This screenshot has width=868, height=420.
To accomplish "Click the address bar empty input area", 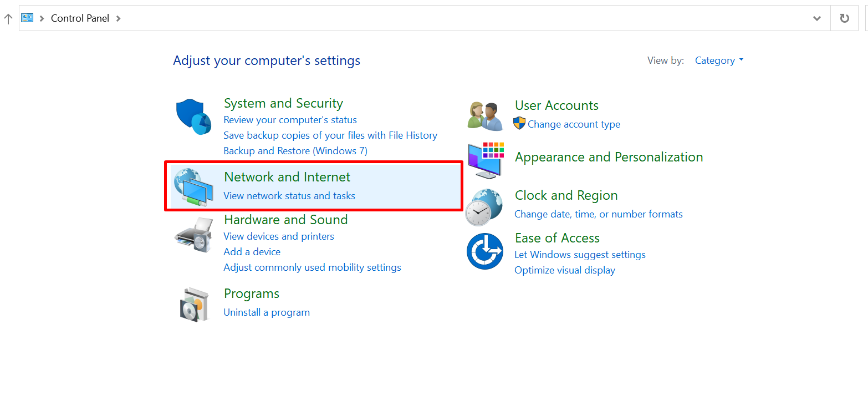I will 464,18.
